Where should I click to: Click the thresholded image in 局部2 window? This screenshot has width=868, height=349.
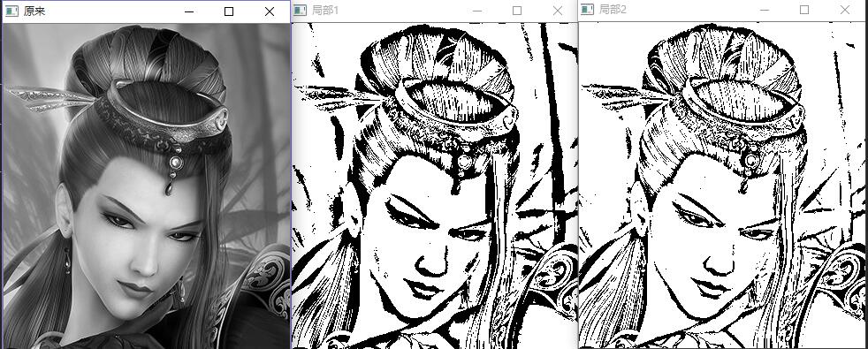pyautogui.click(x=723, y=186)
